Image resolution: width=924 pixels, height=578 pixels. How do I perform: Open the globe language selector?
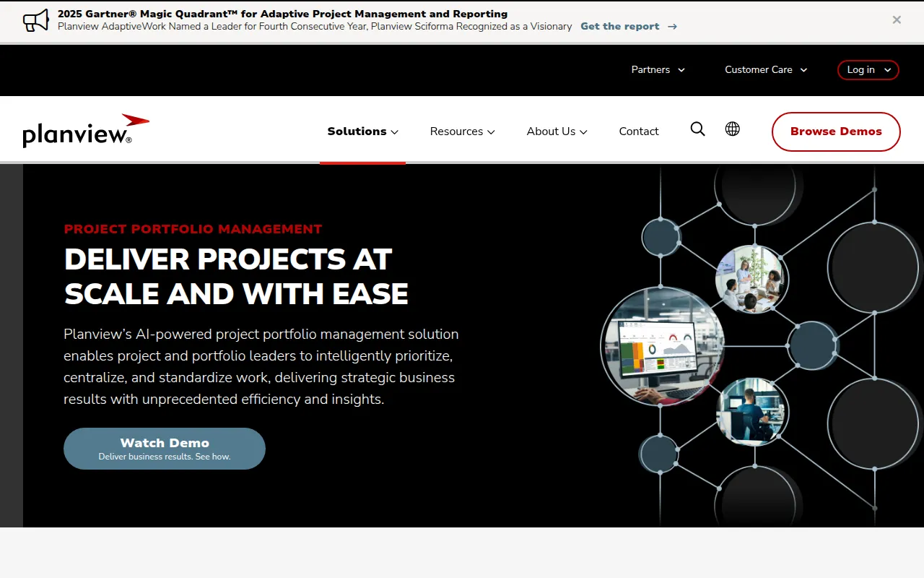732,129
